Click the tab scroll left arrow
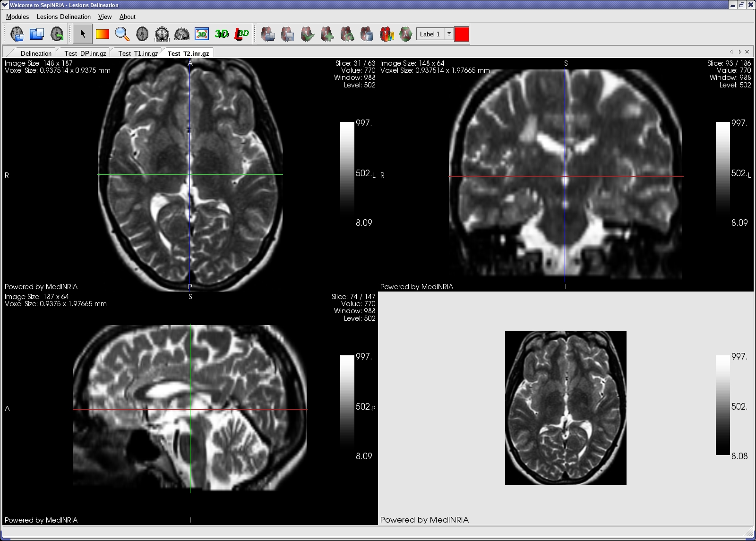Screen dimensions: 756x541 point(731,52)
